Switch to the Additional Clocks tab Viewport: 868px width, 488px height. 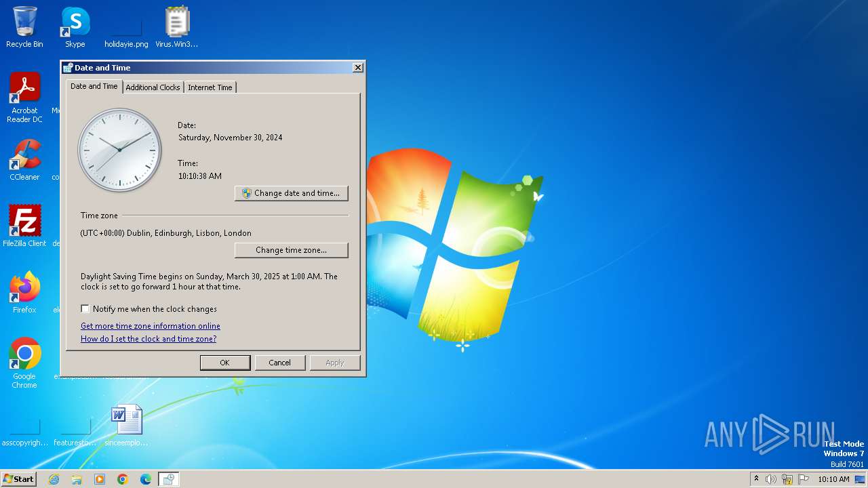(153, 87)
